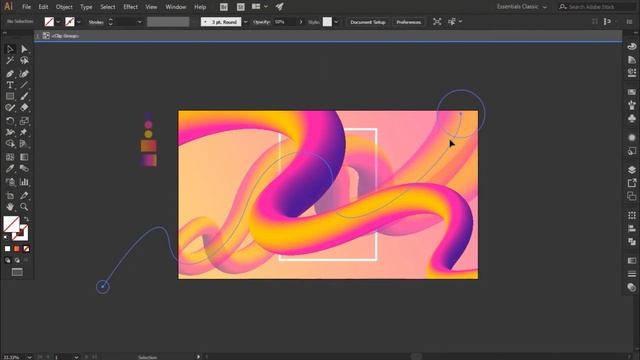Image resolution: width=640 pixels, height=360 pixels.
Task: Select the Slice tool
Action: pyautogui.click(x=24, y=196)
